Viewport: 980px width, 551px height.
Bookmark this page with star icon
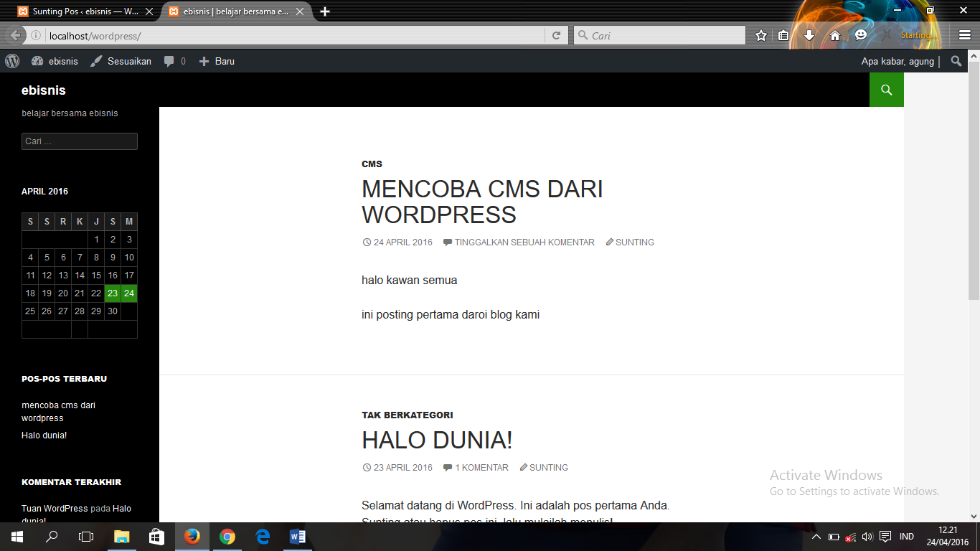pos(761,36)
